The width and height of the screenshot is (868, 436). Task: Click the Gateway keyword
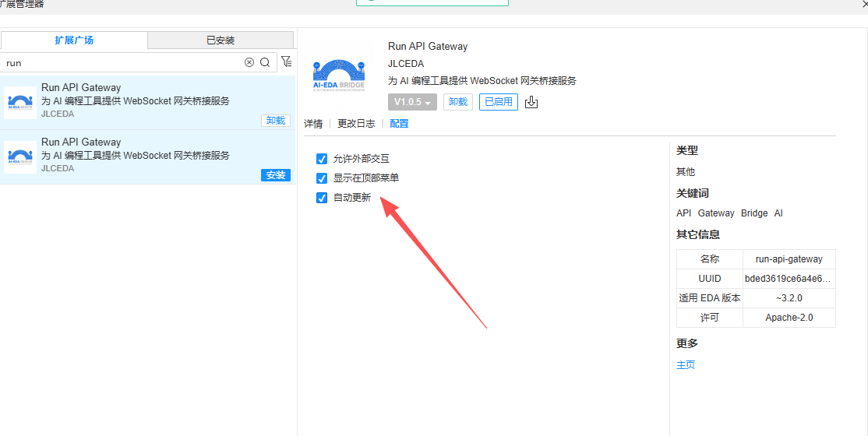[716, 213]
